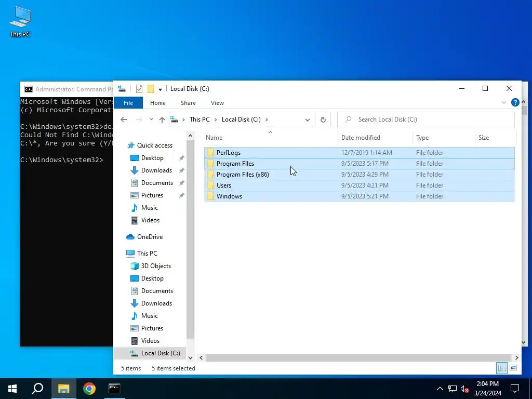The width and height of the screenshot is (532, 399).
Task: Open the File ribbon tab
Action: 128,103
